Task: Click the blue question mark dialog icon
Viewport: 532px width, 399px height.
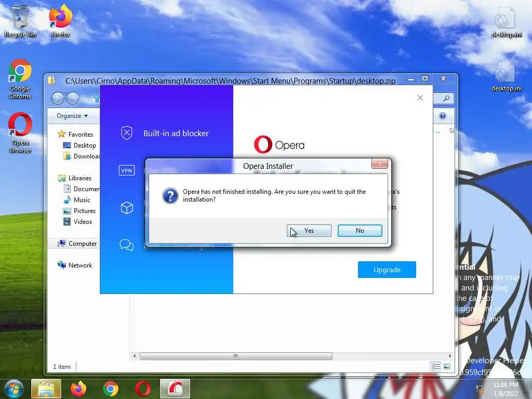Action: (170, 196)
